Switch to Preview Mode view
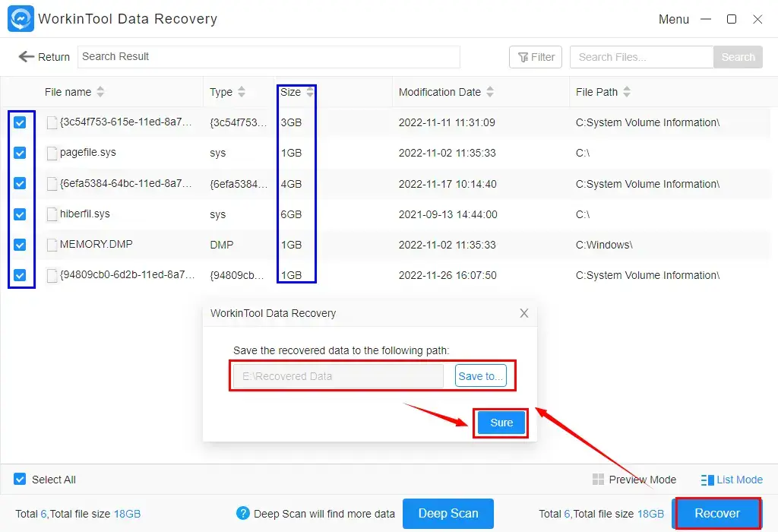 point(634,480)
